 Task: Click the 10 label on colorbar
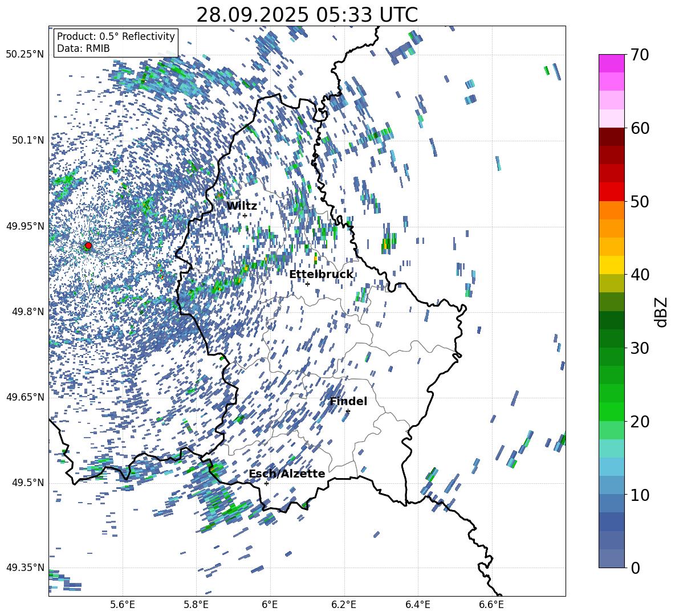click(640, 495)
